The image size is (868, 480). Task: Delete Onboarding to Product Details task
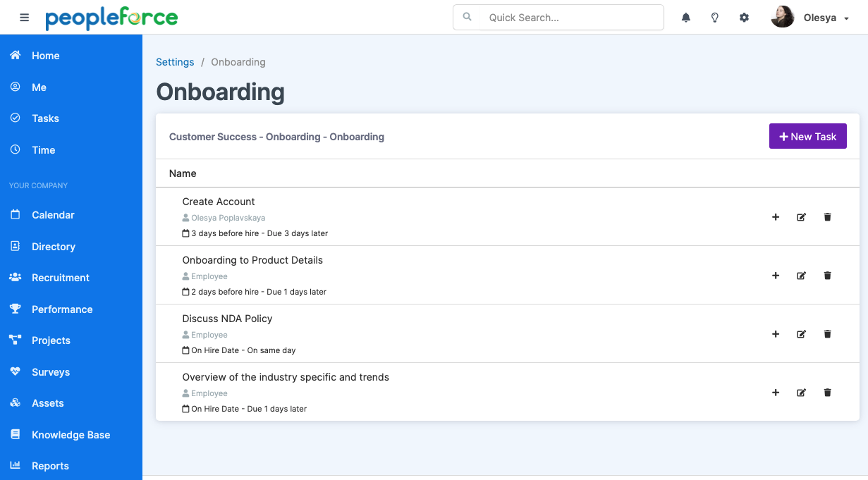click(x=828, y=276)
